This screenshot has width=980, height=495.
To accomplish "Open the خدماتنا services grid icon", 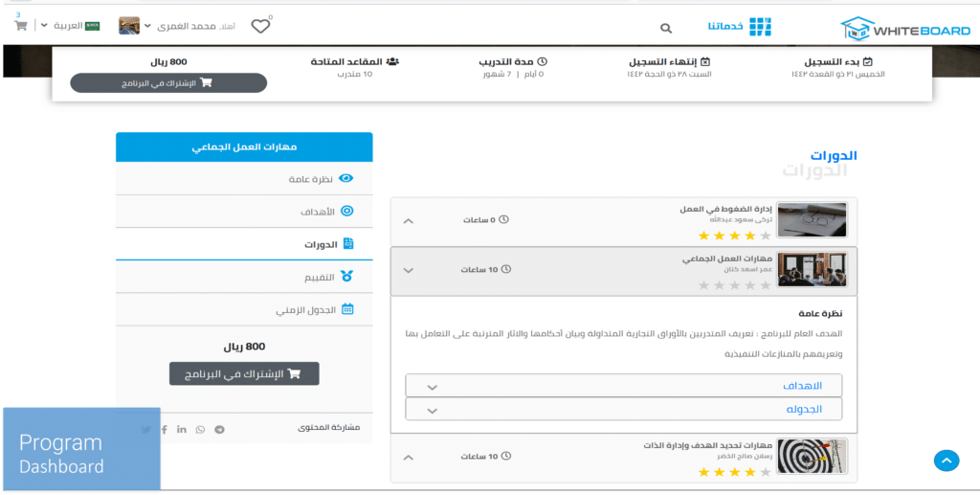I will point(760,27).
